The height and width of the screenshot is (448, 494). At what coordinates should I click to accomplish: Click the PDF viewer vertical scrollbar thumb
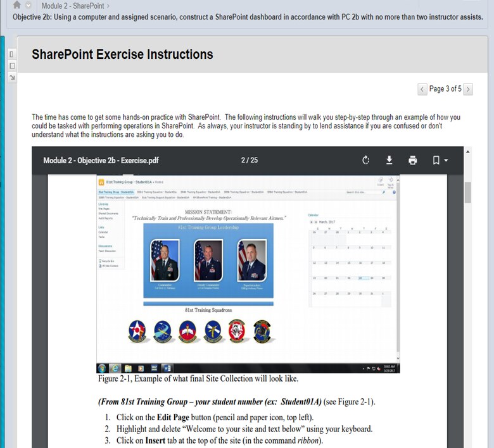[x=467, y=192]
